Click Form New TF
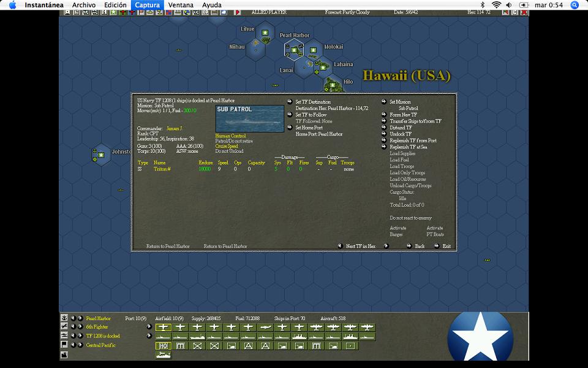588x368 pixels. 403,115
